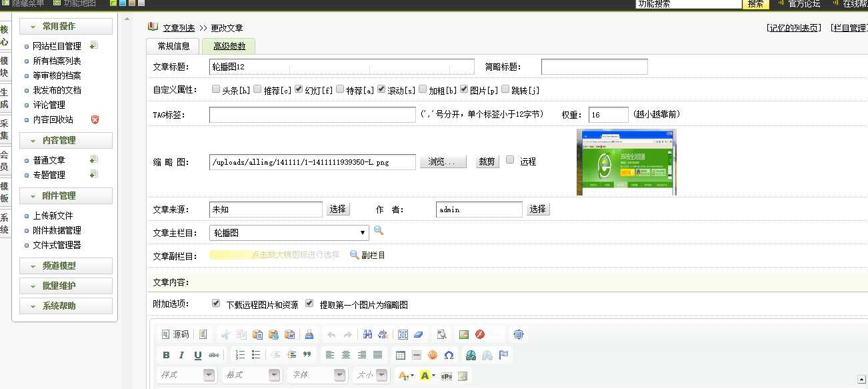Uncheck the 滚动[s] attribute

(x=381, y=89)
